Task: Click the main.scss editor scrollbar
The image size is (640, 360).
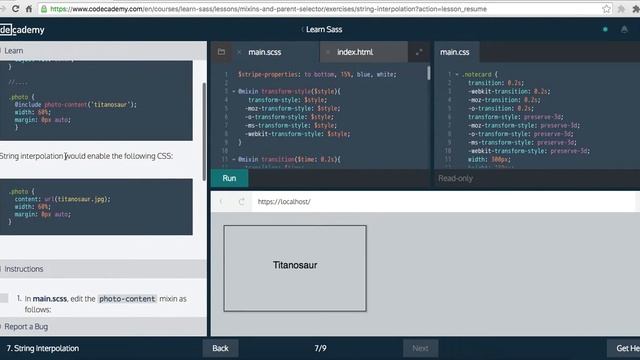Action: click(428, 73)
